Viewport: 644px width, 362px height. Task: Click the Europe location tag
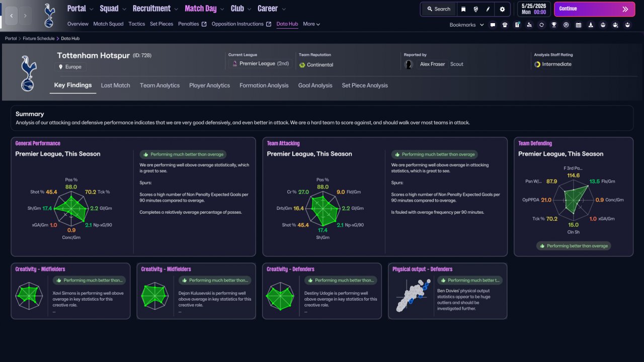[70, 67]
